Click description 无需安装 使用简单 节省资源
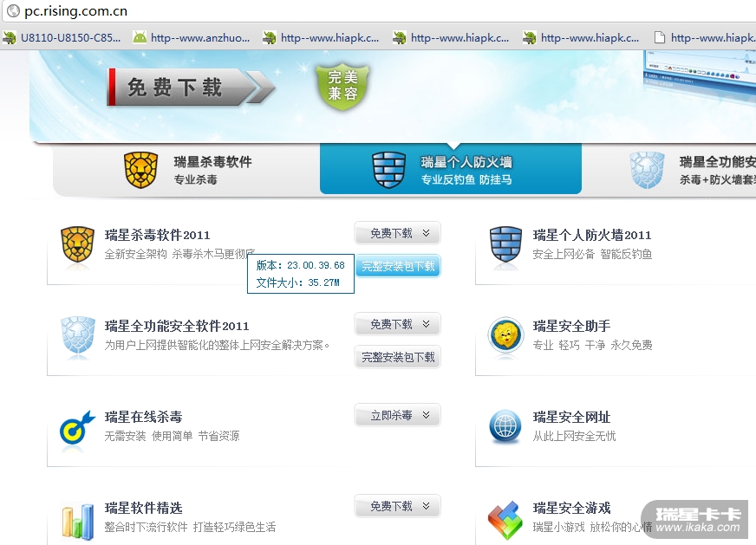This screenshot has height=545, width=756. click(173, 436)
